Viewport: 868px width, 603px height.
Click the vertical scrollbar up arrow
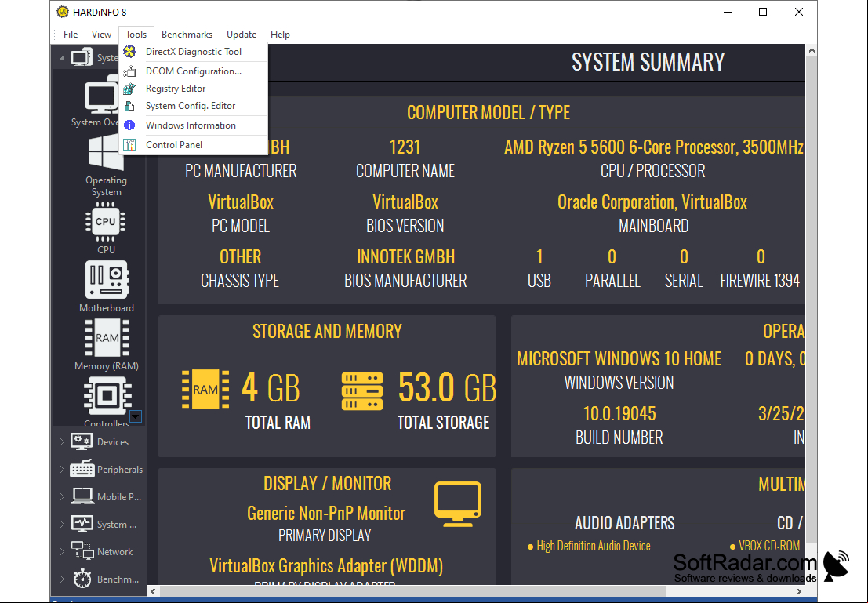[x=812, y=50]
